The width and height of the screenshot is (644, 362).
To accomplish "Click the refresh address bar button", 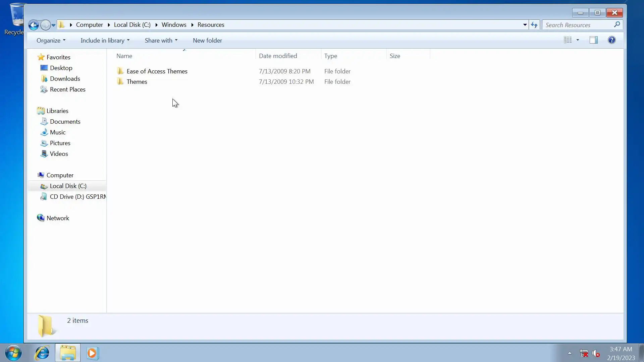I will pos(534,25).
